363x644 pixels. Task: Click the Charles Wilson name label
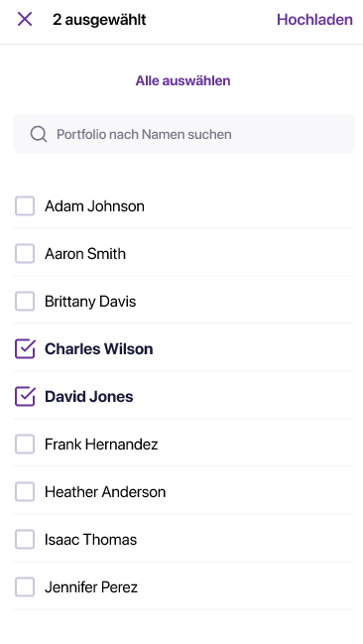coord(98,348)
